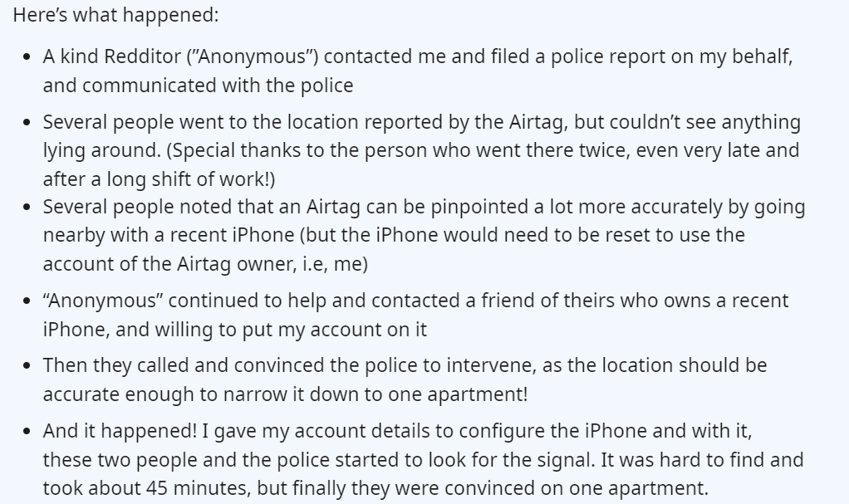
Task: Click the "And it happened!" sentence
Action: click(106, 431)
